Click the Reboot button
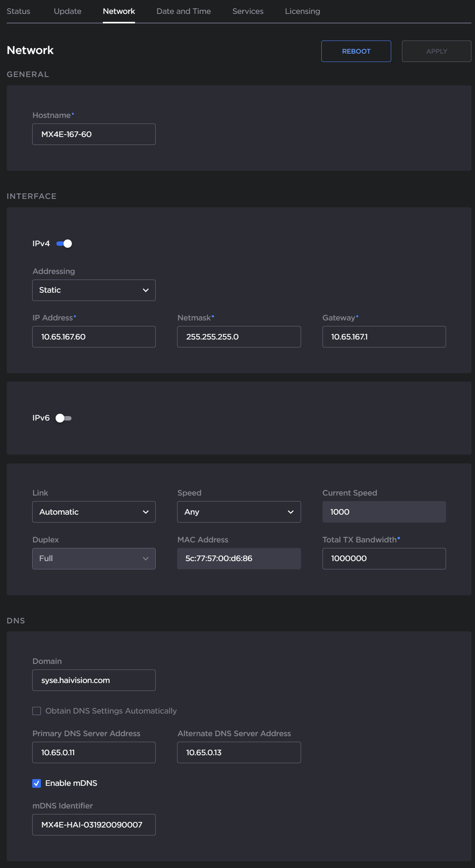Screen dimensions: 475x868 click(x=356, y=51)
